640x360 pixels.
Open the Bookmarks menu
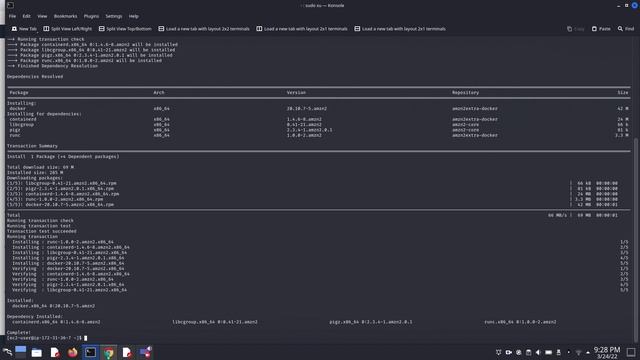65,16
